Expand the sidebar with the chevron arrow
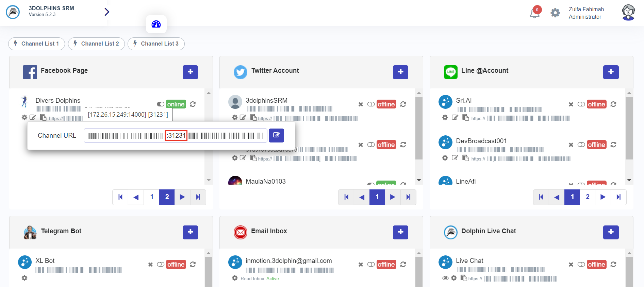The width and height of the screenshot is (644, 287). click(x=107, y=12)
